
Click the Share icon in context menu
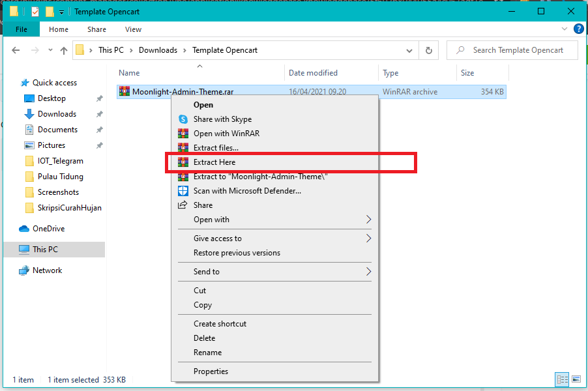click(183, 205)
